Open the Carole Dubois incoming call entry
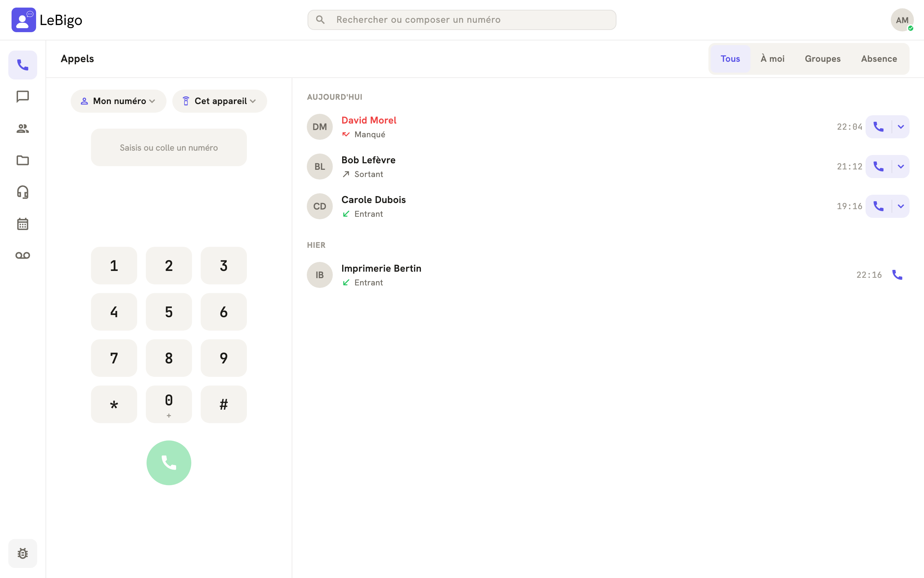924x578 pixels. click(608, 206)
